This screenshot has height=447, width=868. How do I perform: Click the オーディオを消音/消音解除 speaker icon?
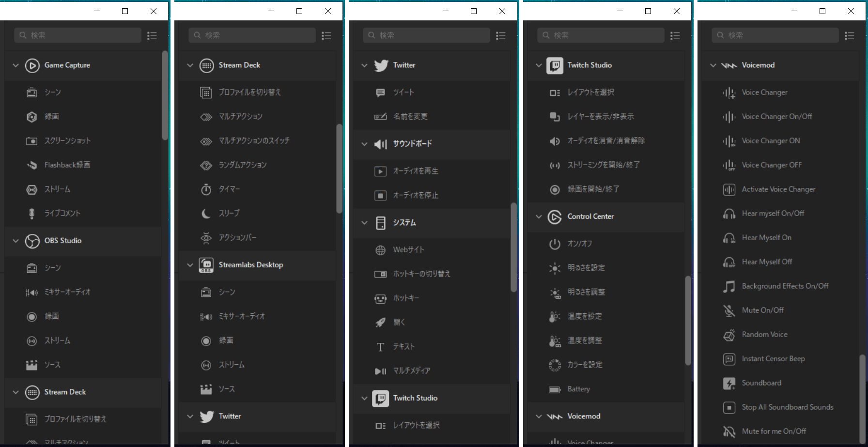555,141
